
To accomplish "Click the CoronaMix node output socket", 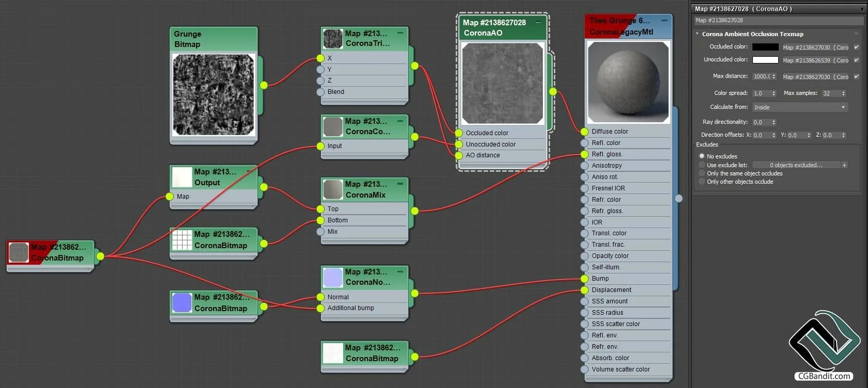I will [x=414, y=211].
